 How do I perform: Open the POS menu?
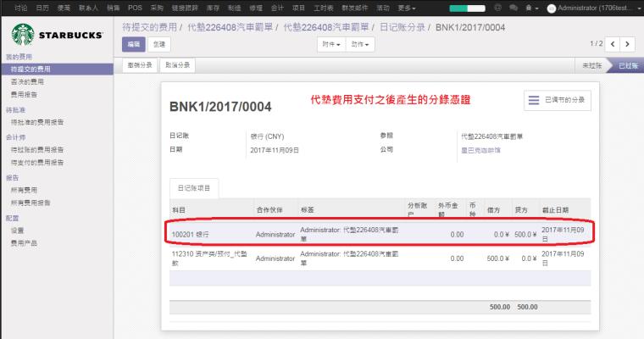[135, 8]
